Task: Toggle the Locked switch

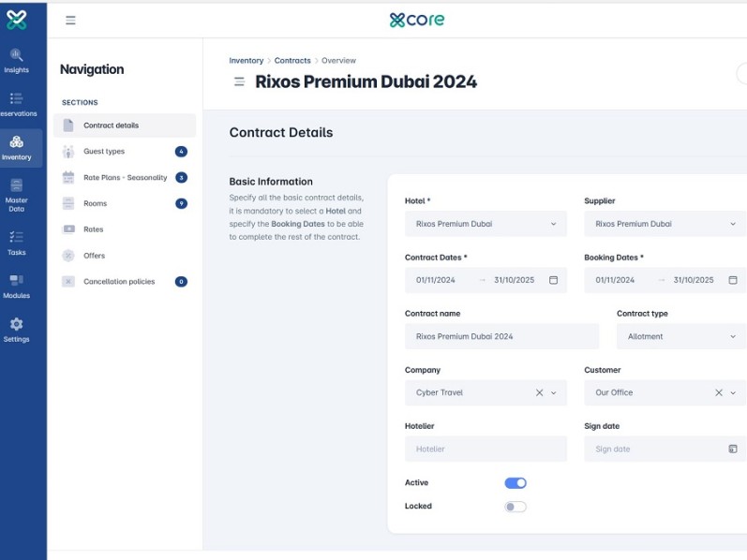Action: (515, 507)
